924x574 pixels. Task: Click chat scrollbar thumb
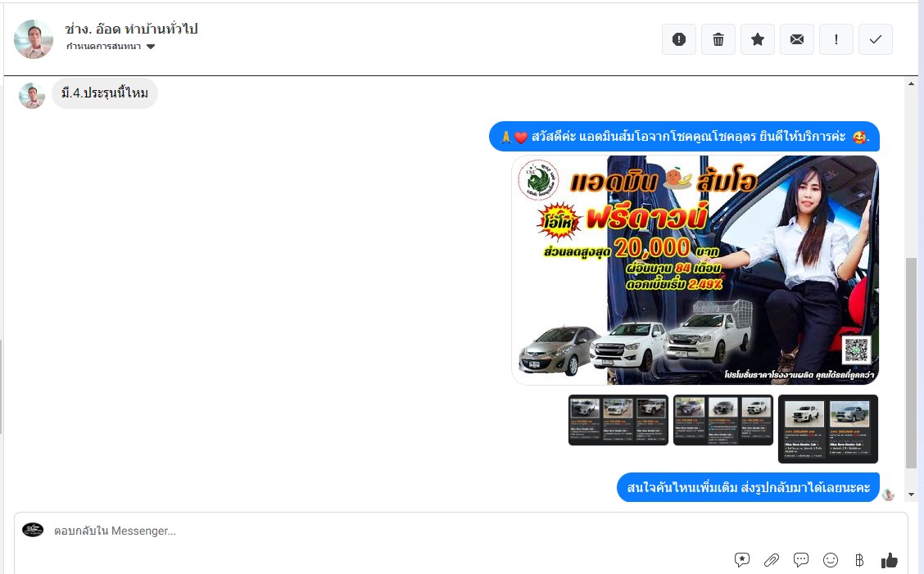click(911, 363)
